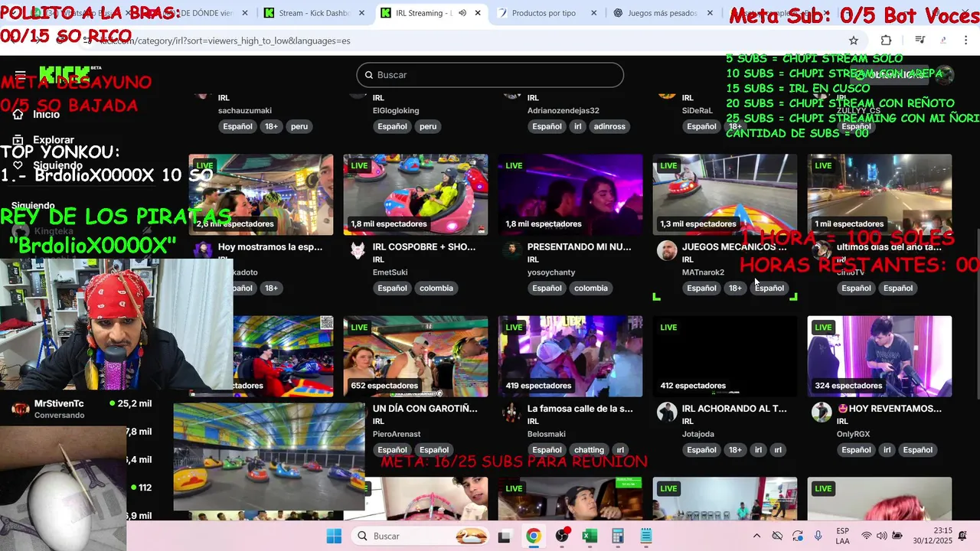This screenshot has height=551, width=980.
Task: Open notifications bell in taskbar
Action: coord(963,536)
